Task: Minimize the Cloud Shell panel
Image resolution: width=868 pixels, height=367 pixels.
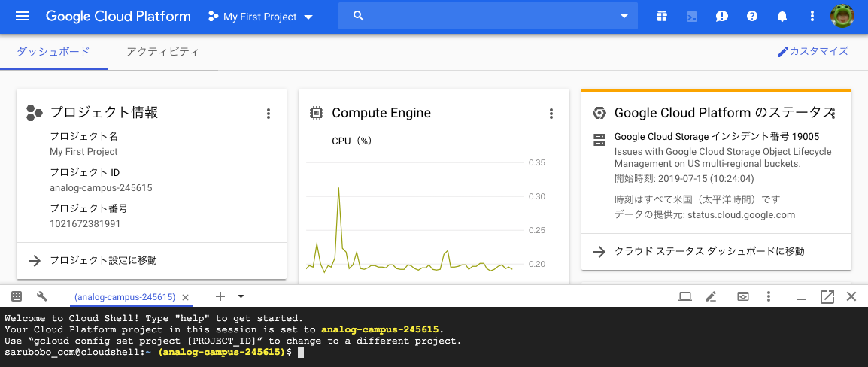Action: pos(800,299)
